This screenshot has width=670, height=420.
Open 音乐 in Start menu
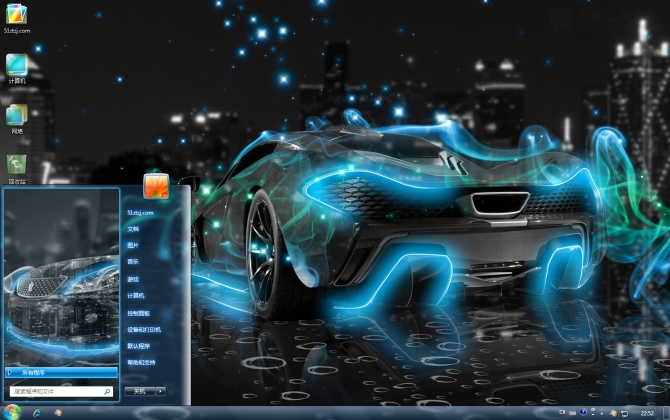tap(133, 261)
